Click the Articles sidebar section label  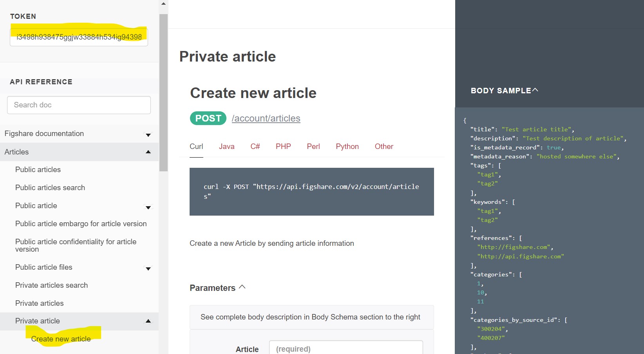(x=16, y=152)
